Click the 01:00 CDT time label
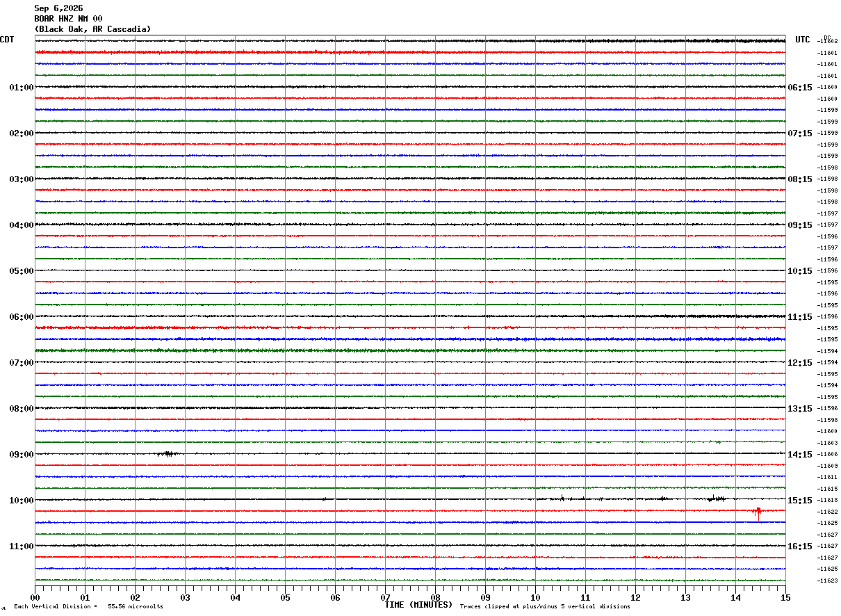This screenshot has width=841, height=616. [22, 88]
